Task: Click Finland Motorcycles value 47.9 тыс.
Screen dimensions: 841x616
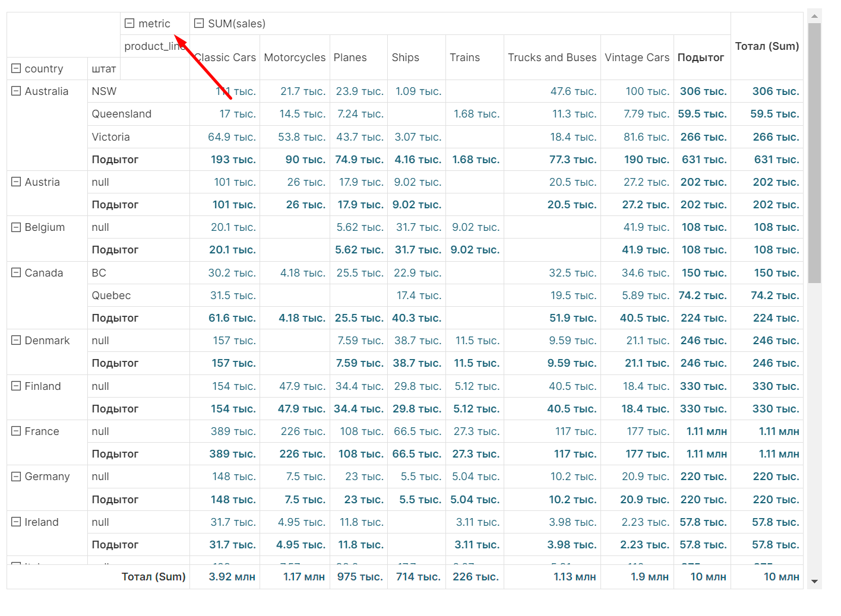Action: click(x=302, y=386)
